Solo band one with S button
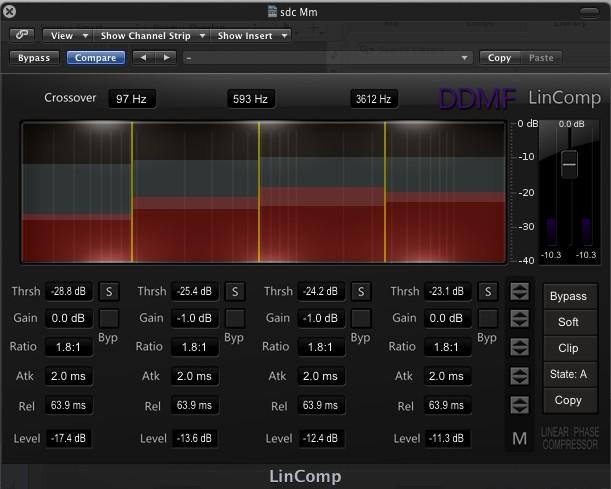 (109, 291)
